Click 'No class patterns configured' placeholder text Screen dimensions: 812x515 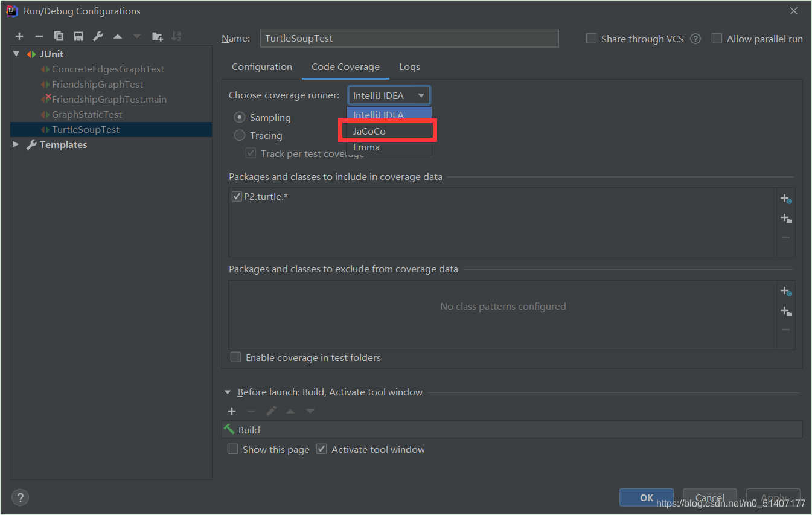coord(503,306)
